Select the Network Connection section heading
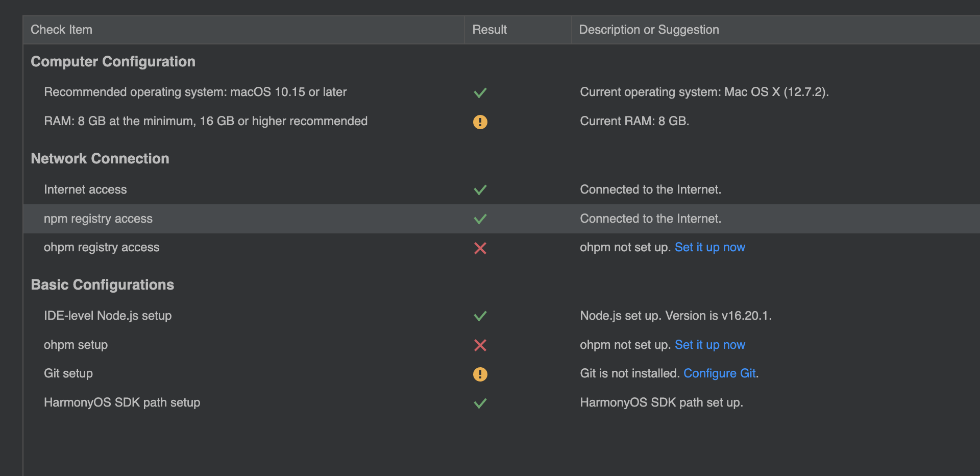Screen dimensions: 980x476 100,158
